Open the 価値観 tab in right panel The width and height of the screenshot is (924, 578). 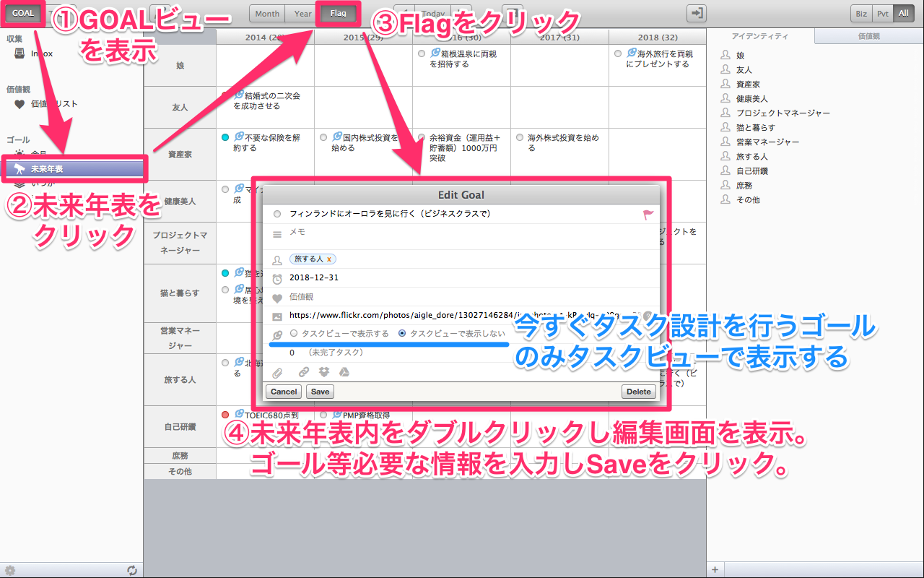869,36
